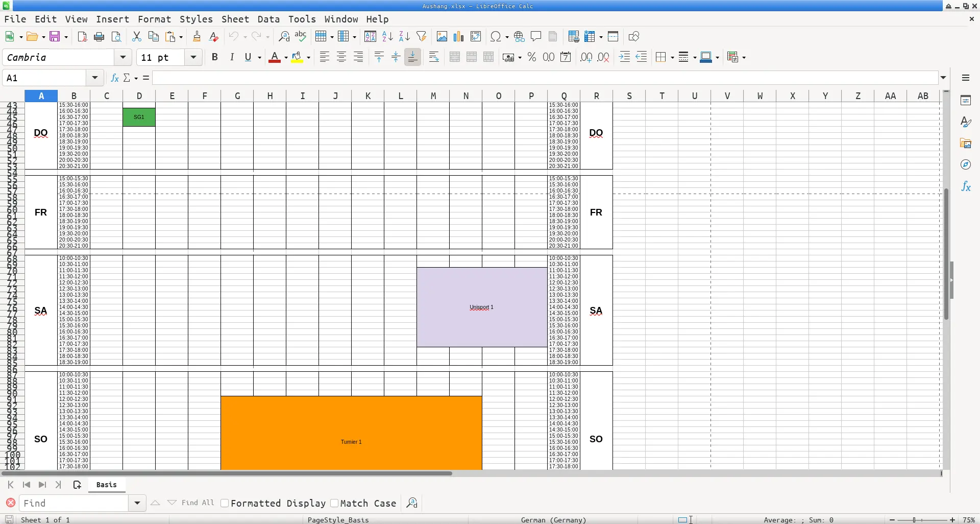Toggle Align Right
This screenshot has height=524, width=980.
358,57
